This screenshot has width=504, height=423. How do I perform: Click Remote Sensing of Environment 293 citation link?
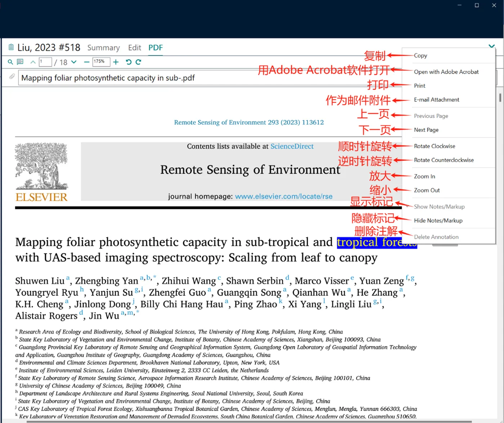click(249, 122)
